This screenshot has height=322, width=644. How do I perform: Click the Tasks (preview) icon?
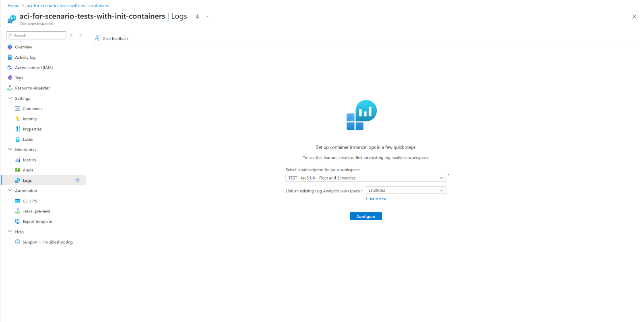click(18, 211)
